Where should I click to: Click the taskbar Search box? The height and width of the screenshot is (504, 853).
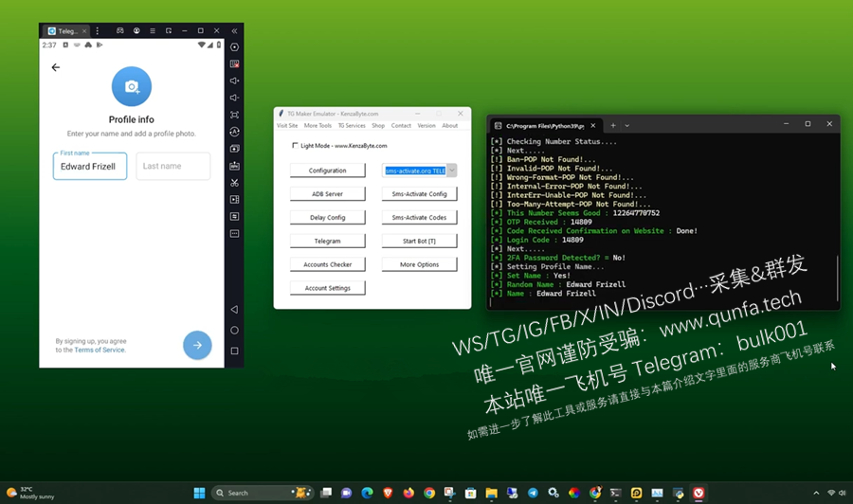coord(263,494)
